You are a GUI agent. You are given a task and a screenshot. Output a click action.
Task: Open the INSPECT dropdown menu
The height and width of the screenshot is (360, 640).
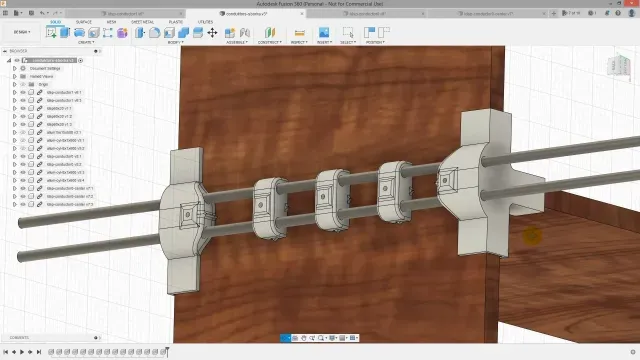coord(300,42)
